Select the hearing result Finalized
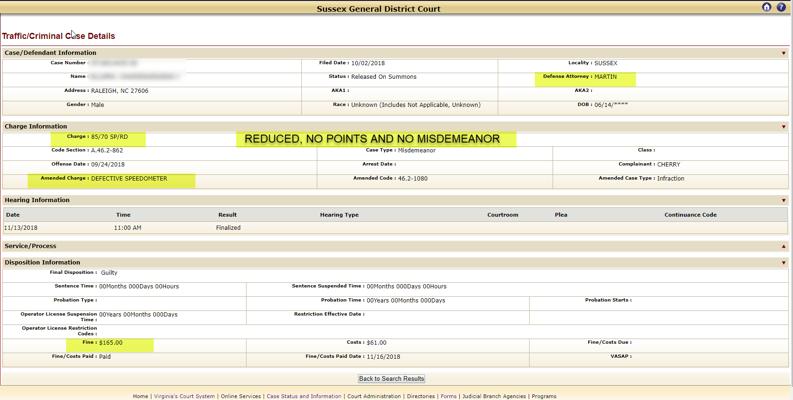This screenshot has width=793, height=400. click(228, 228)
